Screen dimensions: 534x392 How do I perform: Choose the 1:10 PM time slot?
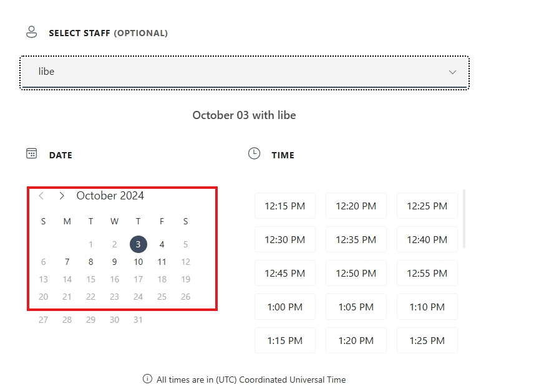pyautogui.click(x=427, y=307)
